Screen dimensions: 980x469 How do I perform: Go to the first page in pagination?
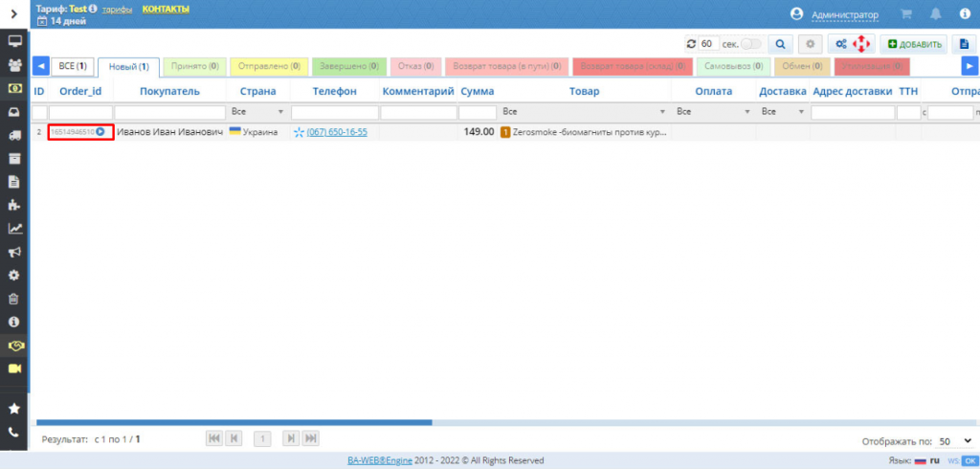pyautogui.click(x=214, y=438)
